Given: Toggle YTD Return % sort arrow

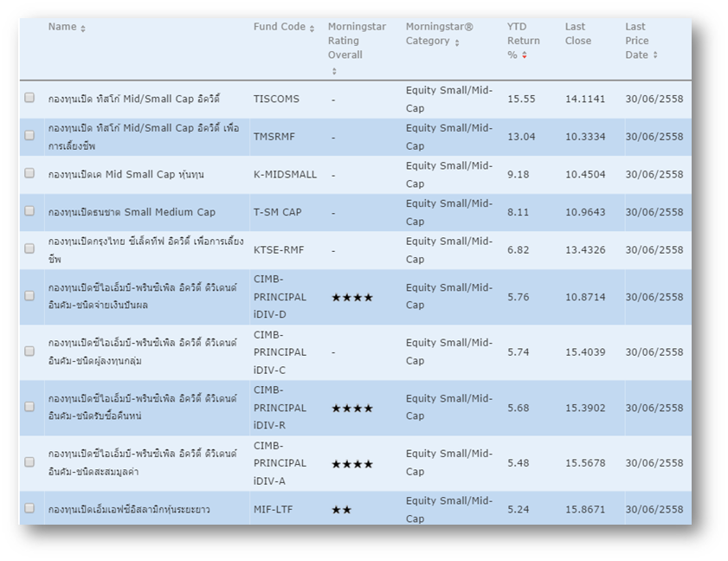Looking at the screenshot, I should click(524, 55).
